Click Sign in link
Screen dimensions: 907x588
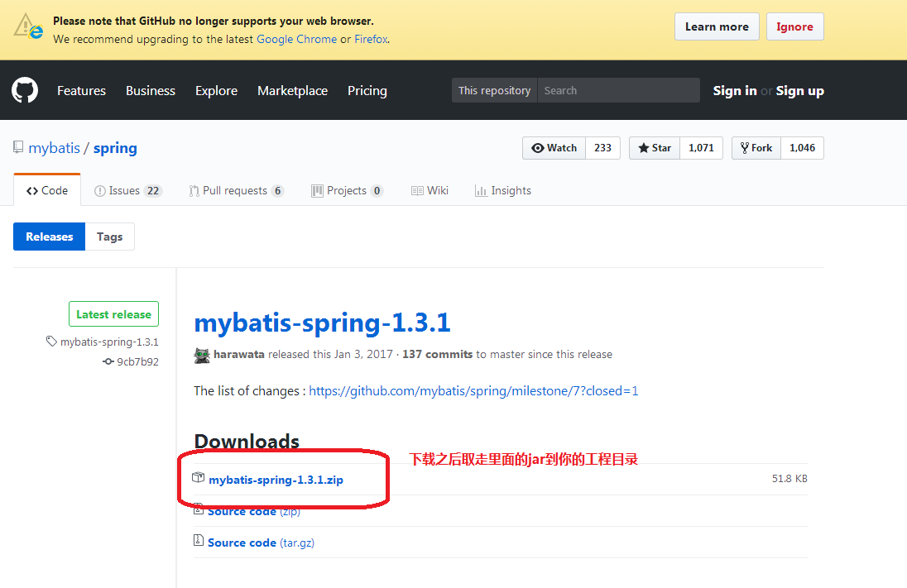pyautogui.click(x=735, y=91)
